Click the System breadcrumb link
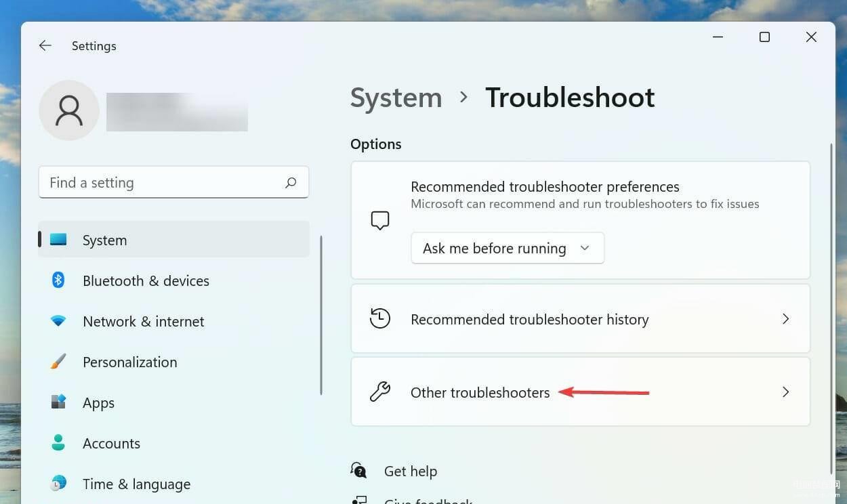The height and width of the screenshot is (504, 847). (396, 98)
